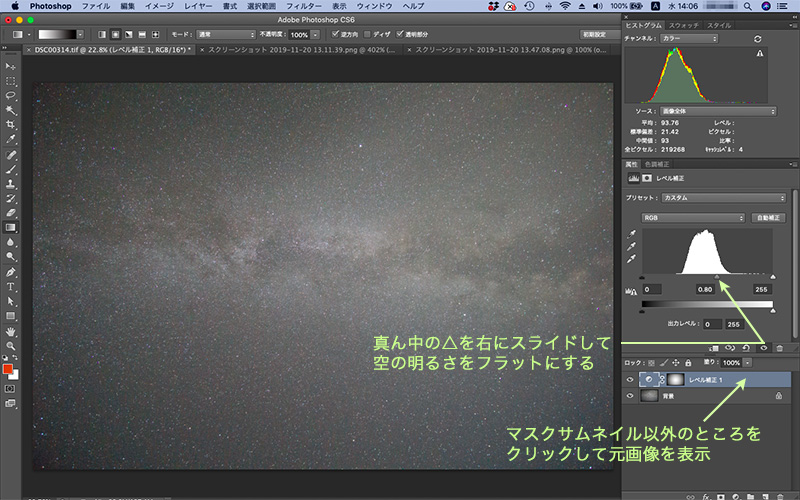Image resolution: width=800 pixels, height=500 pixels.
Task: Select the Magic Wand tool
Action: pyautogui.click(x=10, y=110)
